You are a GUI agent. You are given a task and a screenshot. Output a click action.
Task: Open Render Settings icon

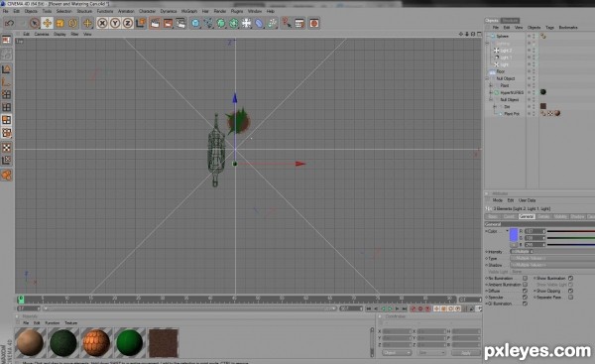coord(180,23)
